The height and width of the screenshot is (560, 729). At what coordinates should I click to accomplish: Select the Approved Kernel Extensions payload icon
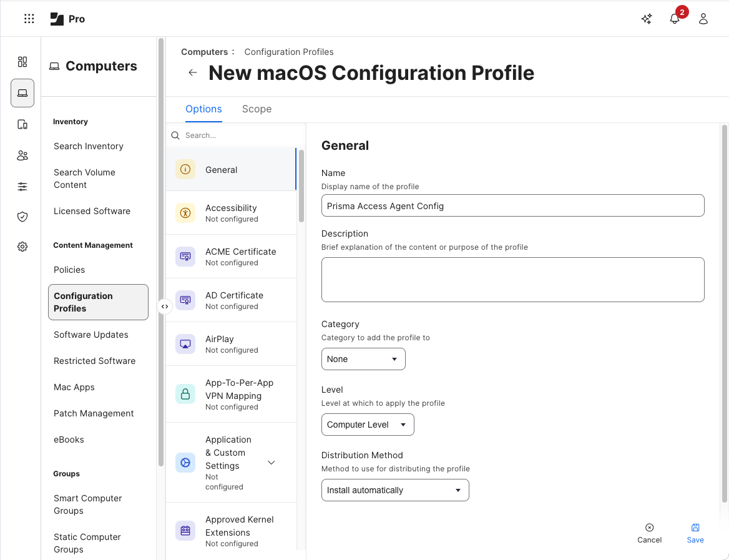coord(185,530)
